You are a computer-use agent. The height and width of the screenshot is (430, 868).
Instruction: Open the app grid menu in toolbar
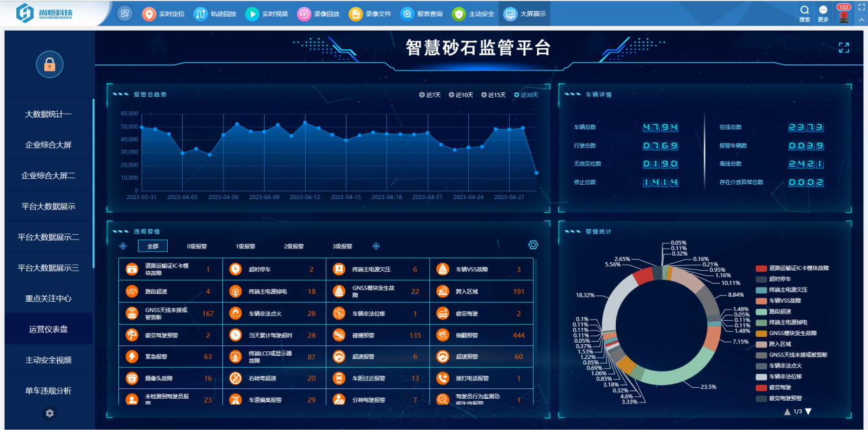click(x=125, y=13)
